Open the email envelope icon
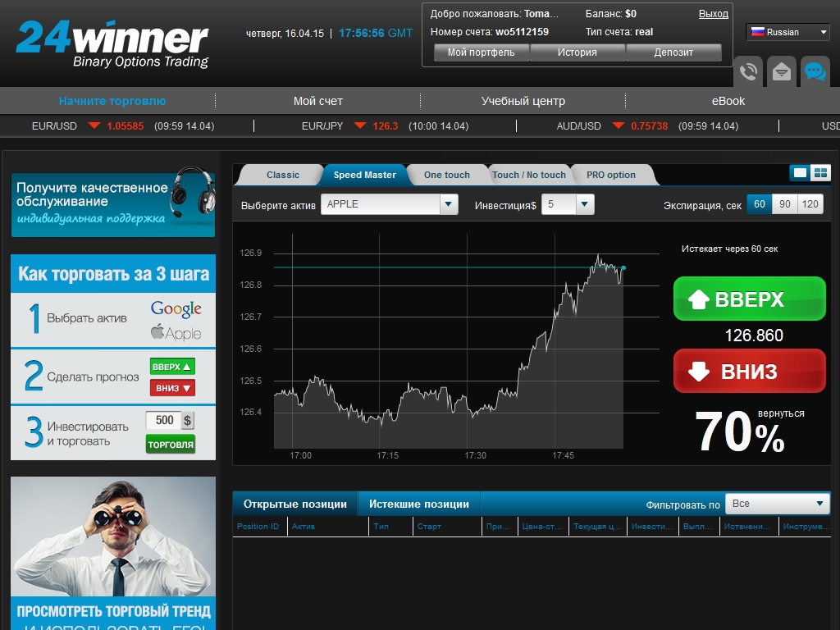 point(782,72)
